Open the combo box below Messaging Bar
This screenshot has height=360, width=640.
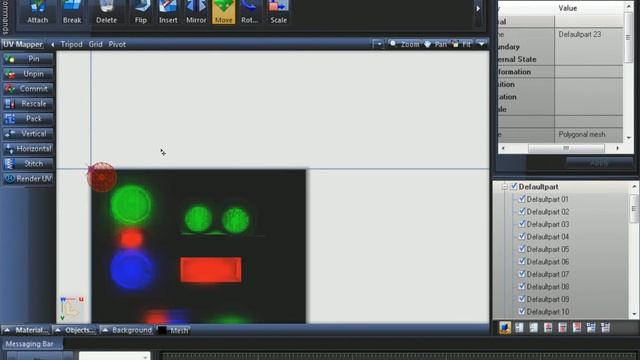pos(114,356)
